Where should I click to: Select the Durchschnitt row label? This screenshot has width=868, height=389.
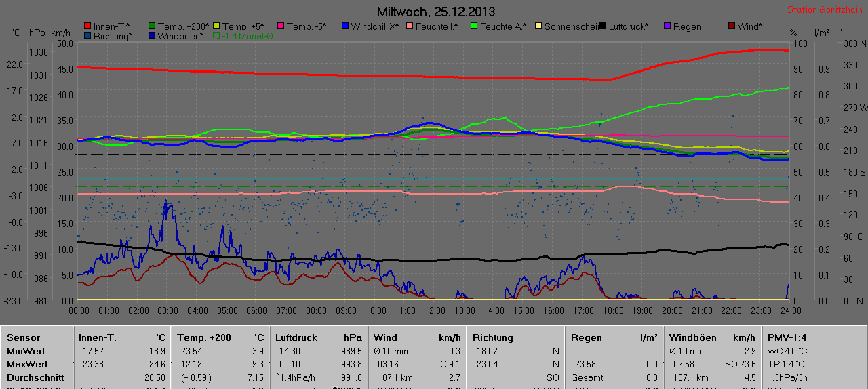(35, 377)
